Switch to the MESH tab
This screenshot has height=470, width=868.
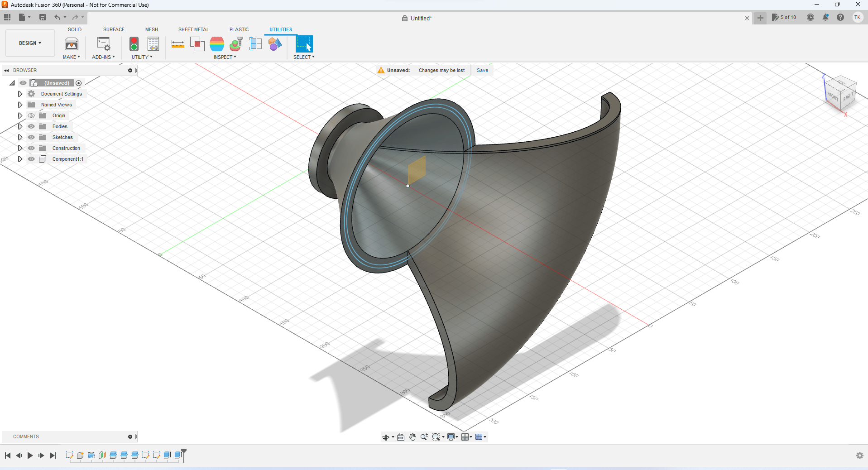tap(152, 29)
